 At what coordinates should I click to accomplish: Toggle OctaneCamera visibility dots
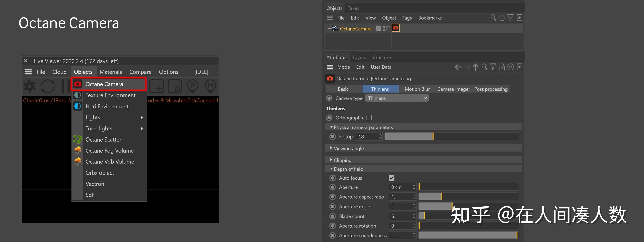pos(384,28)
